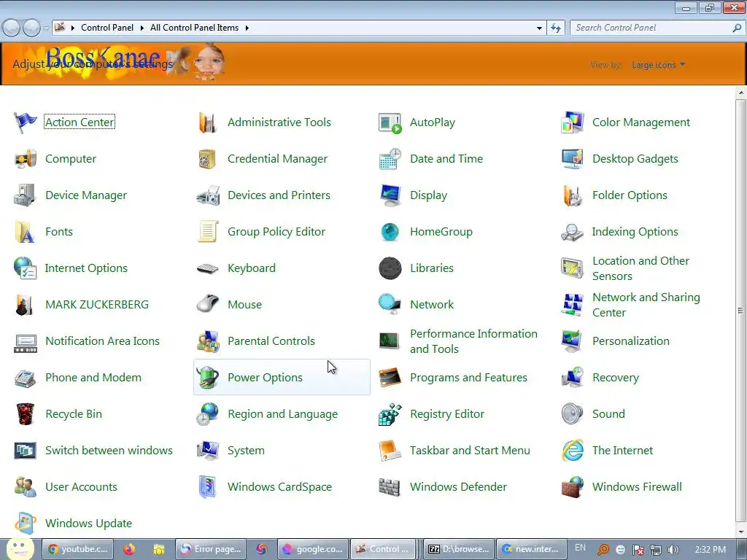Open the User Accounts icon

(26, 487)
